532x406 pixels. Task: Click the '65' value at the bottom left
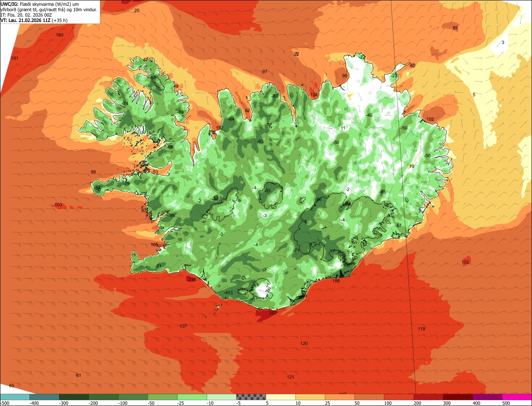point(12,386)
